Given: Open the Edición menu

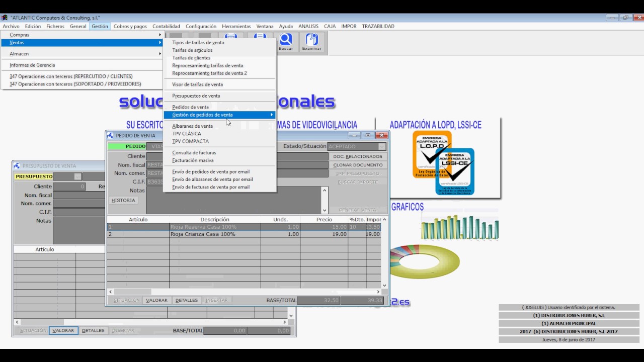Looking at the screenshot, I should (33, 26).
